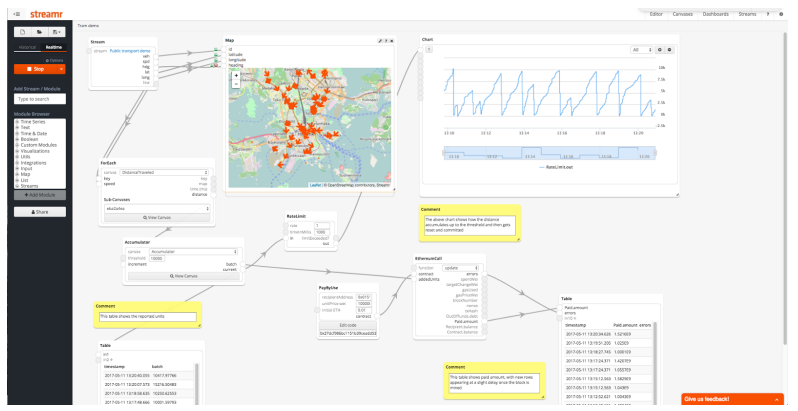Switch to Historical mode
Image resolution: width=798 pixels, height=411 pixels.
26,47
